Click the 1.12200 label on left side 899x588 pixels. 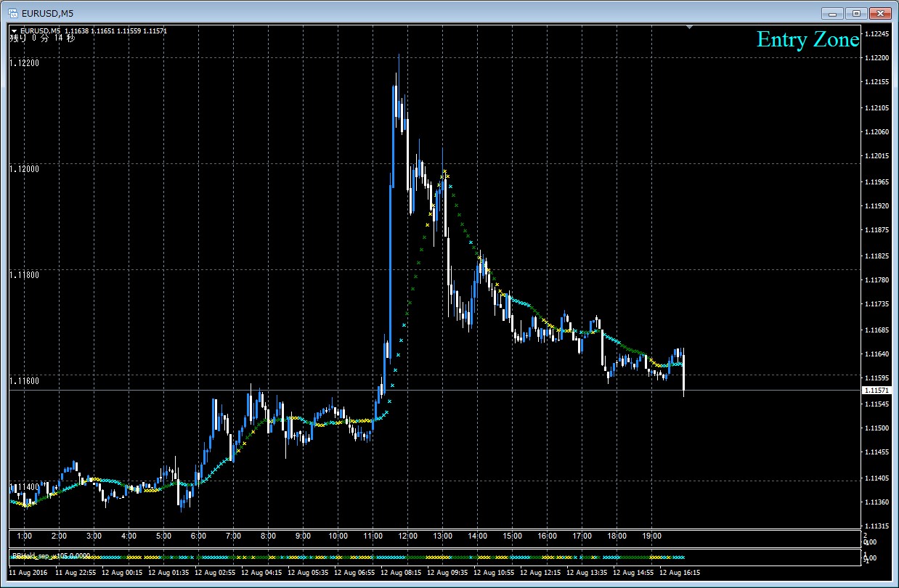click(x=24, y=63)
